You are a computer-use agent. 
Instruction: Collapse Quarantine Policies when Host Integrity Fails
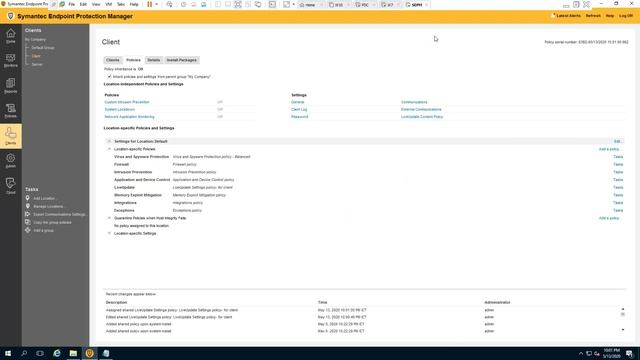(x=109, y=218)
